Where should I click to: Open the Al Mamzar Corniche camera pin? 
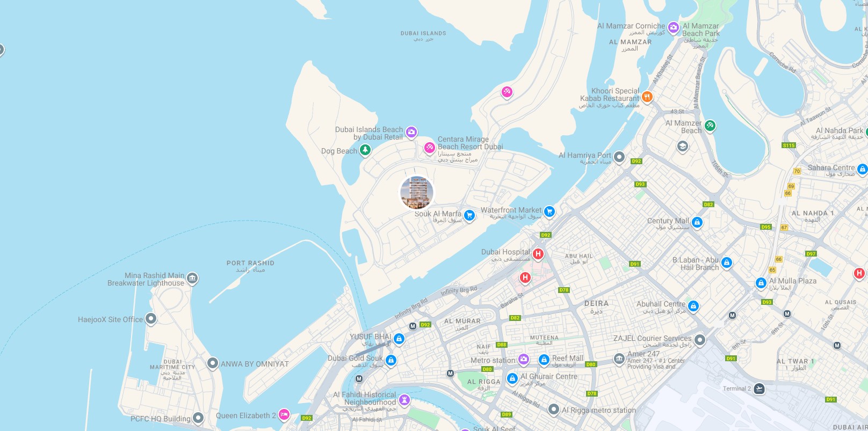(674, 27)
